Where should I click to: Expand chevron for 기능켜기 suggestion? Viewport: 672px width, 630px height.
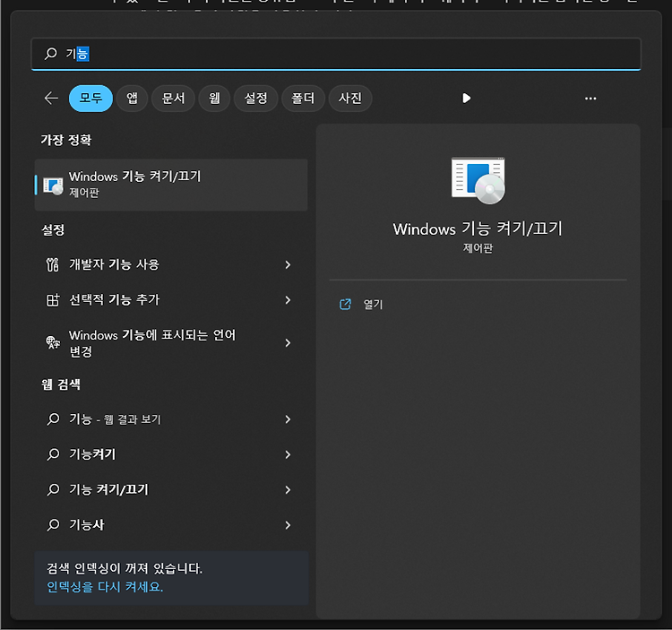(288, 454)
